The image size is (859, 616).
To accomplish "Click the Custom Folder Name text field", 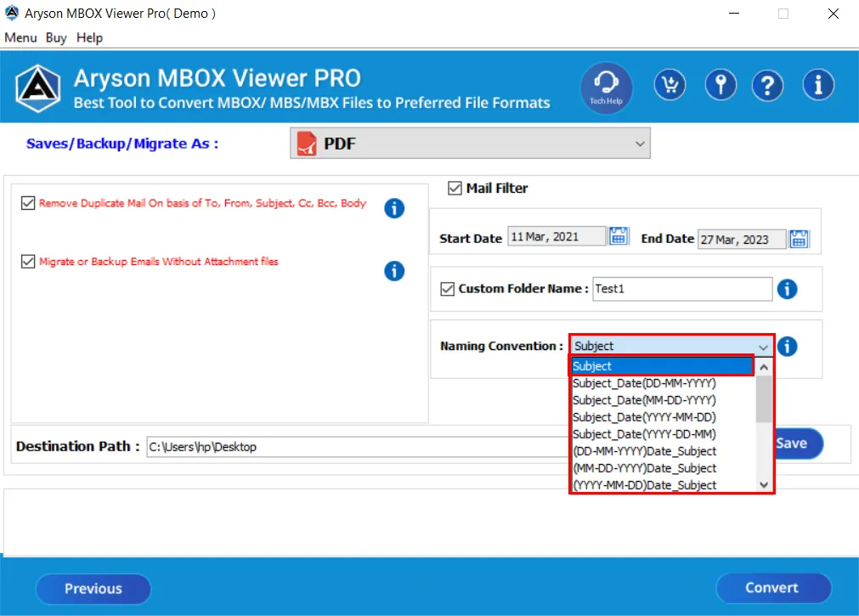I will 682,289.
